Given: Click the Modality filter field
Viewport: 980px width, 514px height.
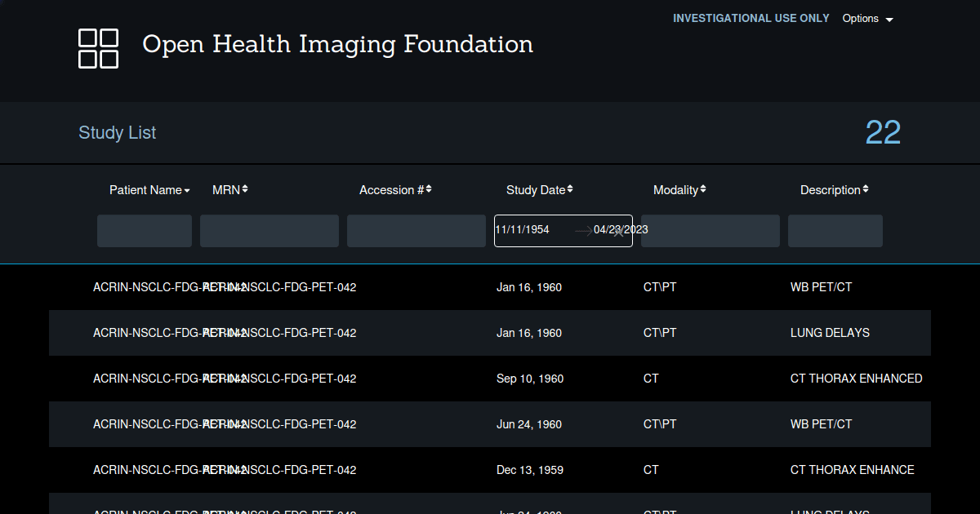Looking at the screenshot, I should pos(710,230).
